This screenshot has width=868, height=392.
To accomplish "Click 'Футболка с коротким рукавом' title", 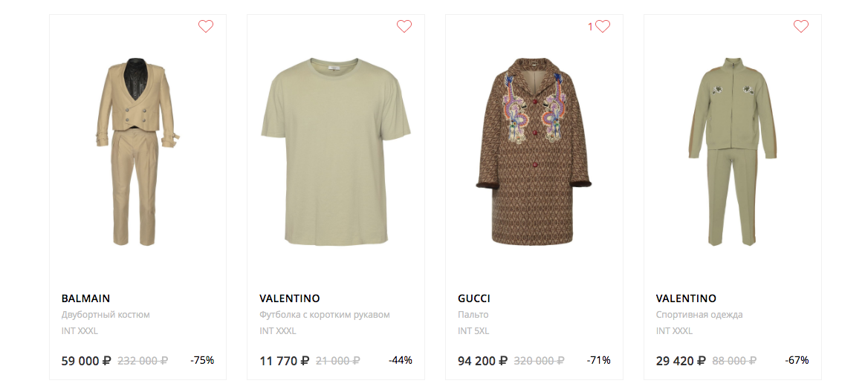I will point(325,315).
